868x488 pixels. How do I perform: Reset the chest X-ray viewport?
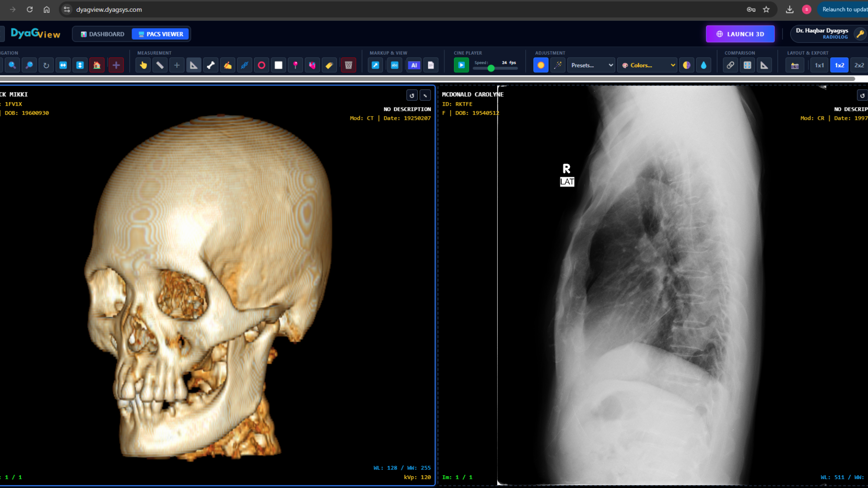(862, 95)
